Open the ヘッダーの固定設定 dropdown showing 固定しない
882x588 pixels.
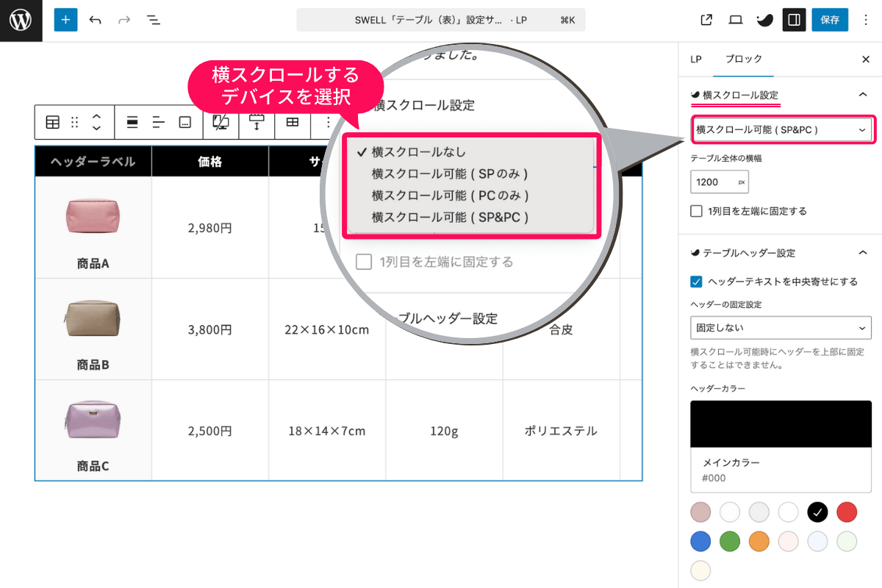(x=781, y=327)
